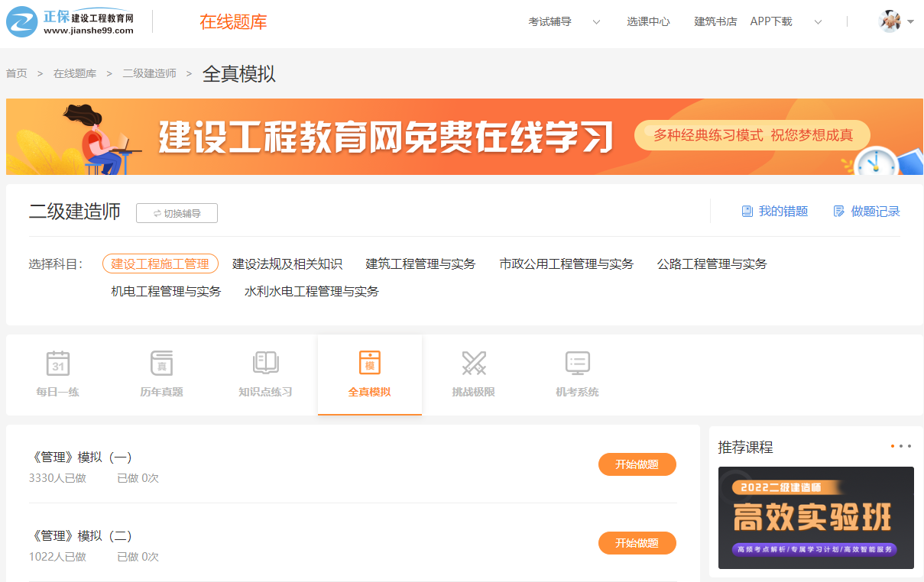Pick subject 机电工程管理与实务
This screenshot has width=924, height=582.
click(x=166, y=291)
